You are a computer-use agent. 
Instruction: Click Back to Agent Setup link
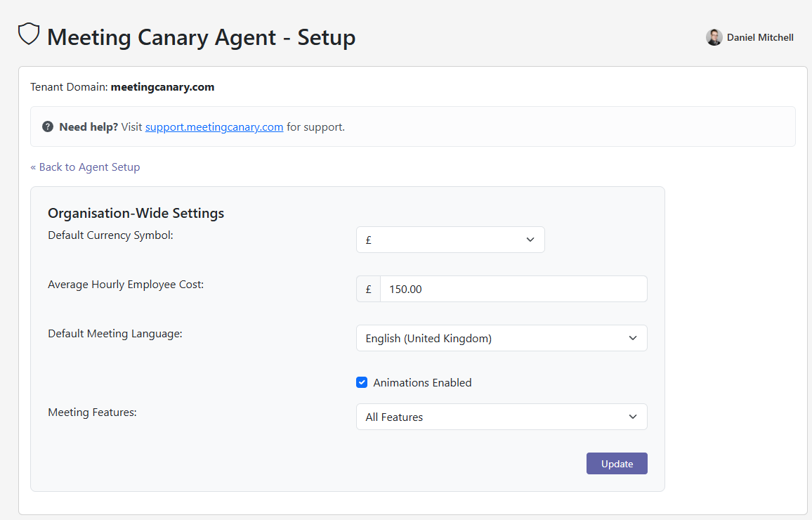[x=85, y=167]
